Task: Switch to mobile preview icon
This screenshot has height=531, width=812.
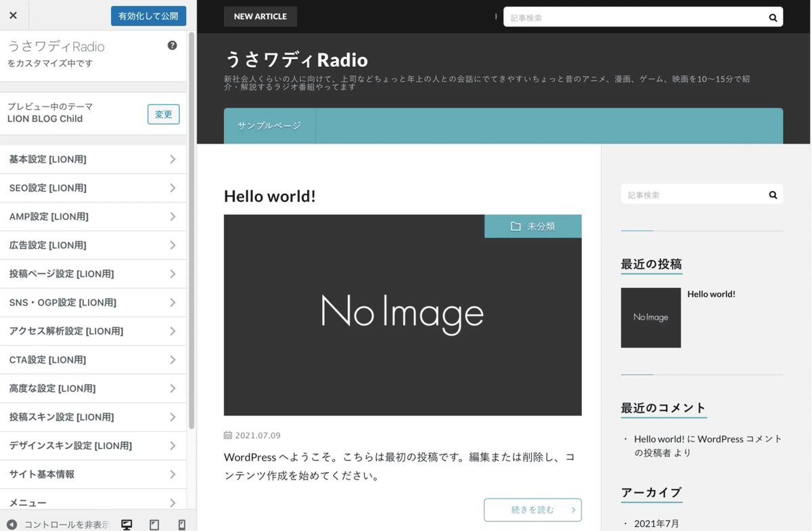Action: click(181, 525)
